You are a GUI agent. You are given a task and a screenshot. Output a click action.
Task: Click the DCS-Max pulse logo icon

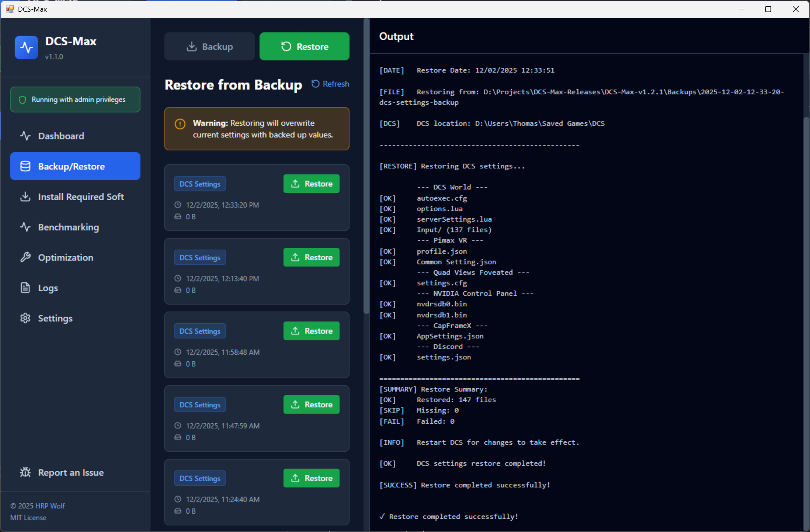pyautogui.click(x=26, y=48)
